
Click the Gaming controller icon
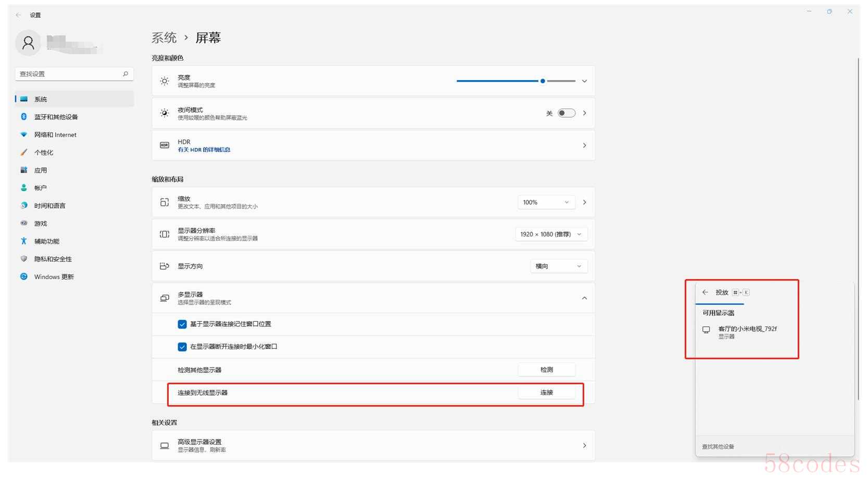(24, 223)
